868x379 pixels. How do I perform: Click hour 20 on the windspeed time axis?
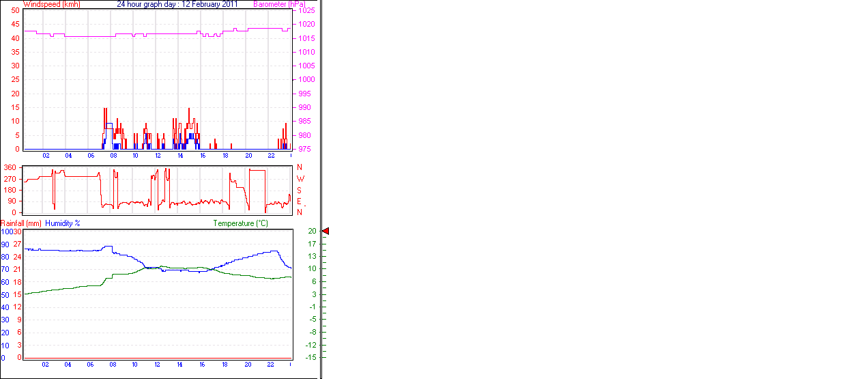pos(248,156)
